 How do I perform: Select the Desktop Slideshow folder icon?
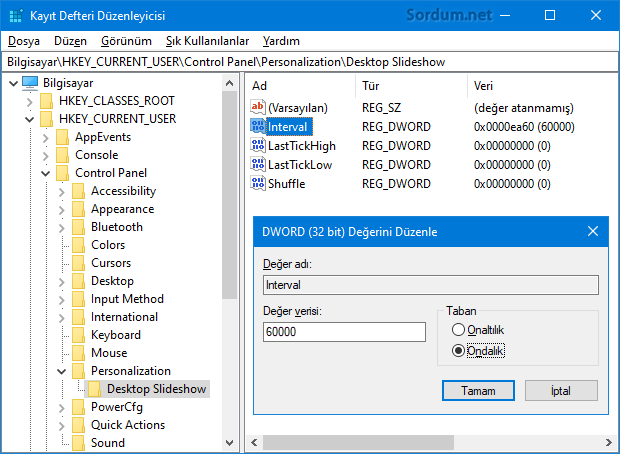(x=95, y=389)
